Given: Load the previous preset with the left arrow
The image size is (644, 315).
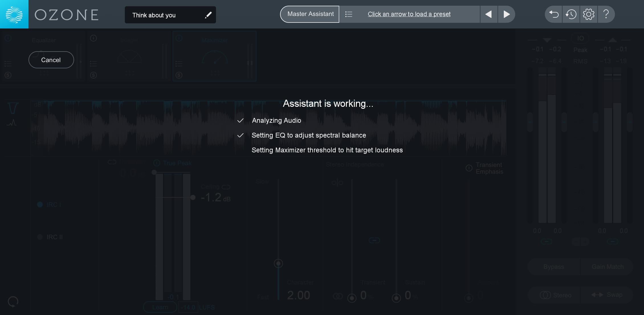Looking at the screenshot, I should coord(488,14).
